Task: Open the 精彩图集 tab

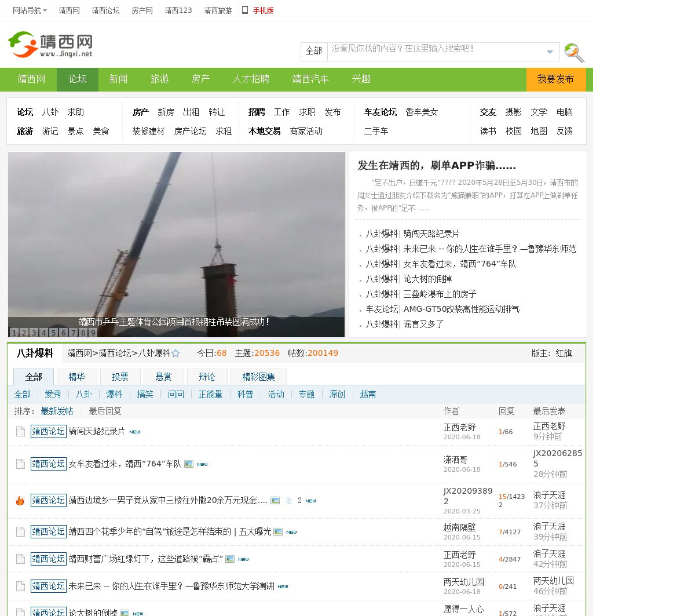Action: pos(258,377)
